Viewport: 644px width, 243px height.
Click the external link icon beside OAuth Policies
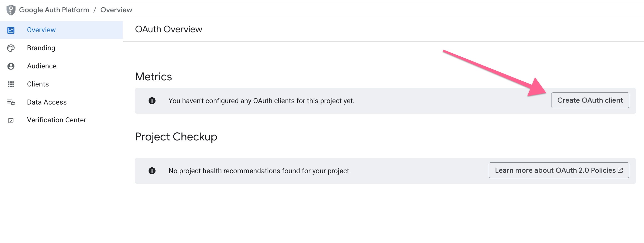click(x=620, y=170)
